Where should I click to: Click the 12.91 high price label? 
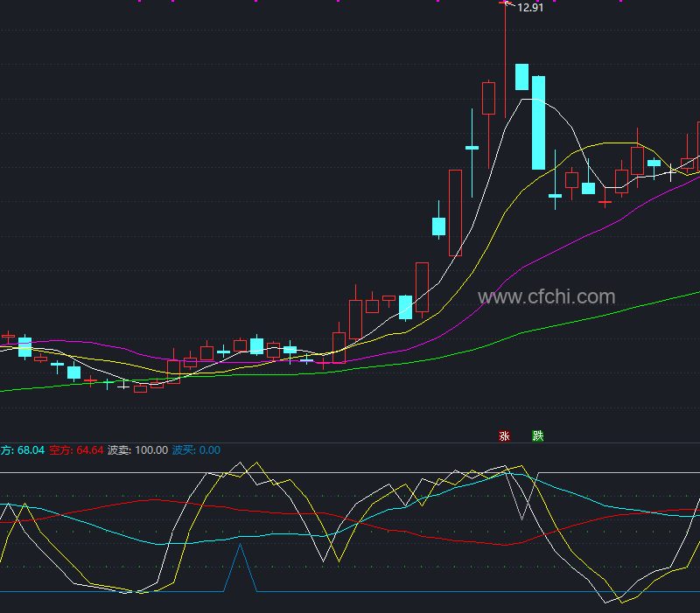pos(530,8)
